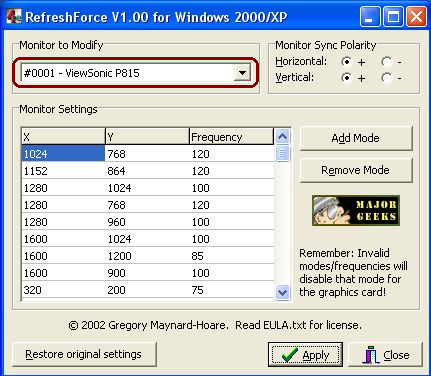Click the scrollbar down arrow in mode list
431x376 pixels.
click(x=283, y=292)
